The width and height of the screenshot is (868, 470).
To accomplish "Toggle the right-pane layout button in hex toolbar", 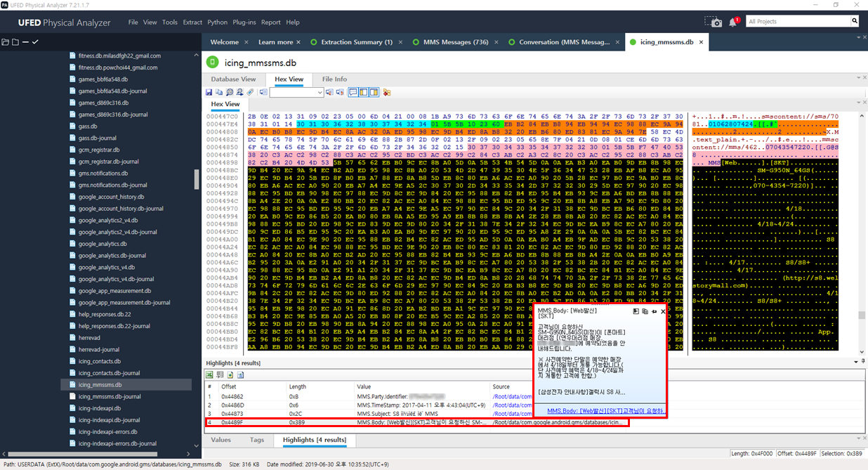I will click(x=374, y=92).
